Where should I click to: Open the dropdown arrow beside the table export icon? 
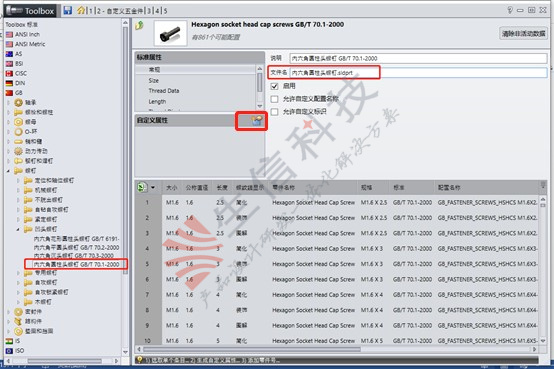coord(153,187)
